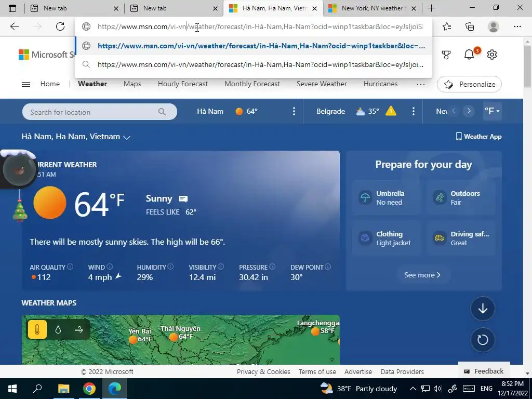The image size is (532, 399).
Task: Select the highlighted URL suggestion
Action: point(254,46)
